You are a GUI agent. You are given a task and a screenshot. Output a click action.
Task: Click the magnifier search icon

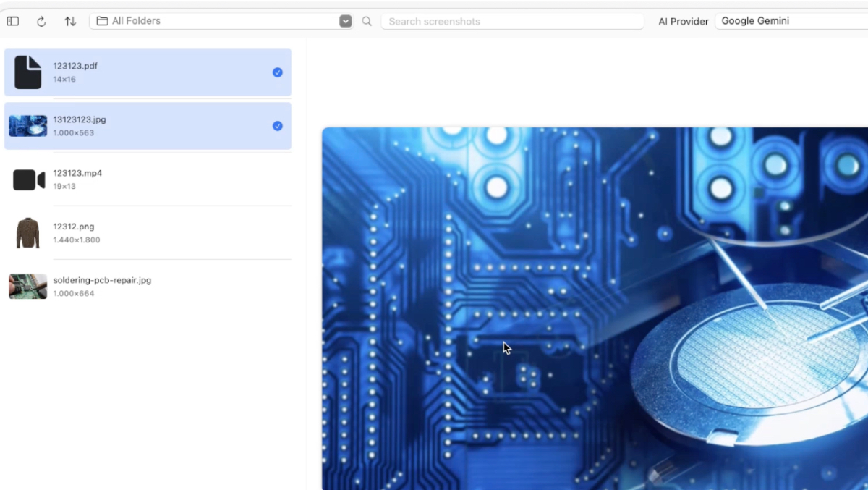[x=367, y=21]
